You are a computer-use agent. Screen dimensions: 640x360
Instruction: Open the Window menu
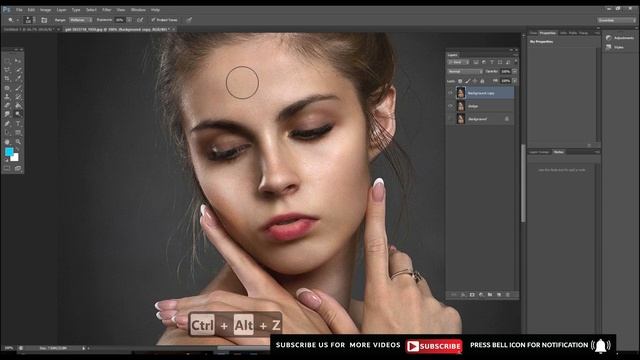(x=138, y=10)
